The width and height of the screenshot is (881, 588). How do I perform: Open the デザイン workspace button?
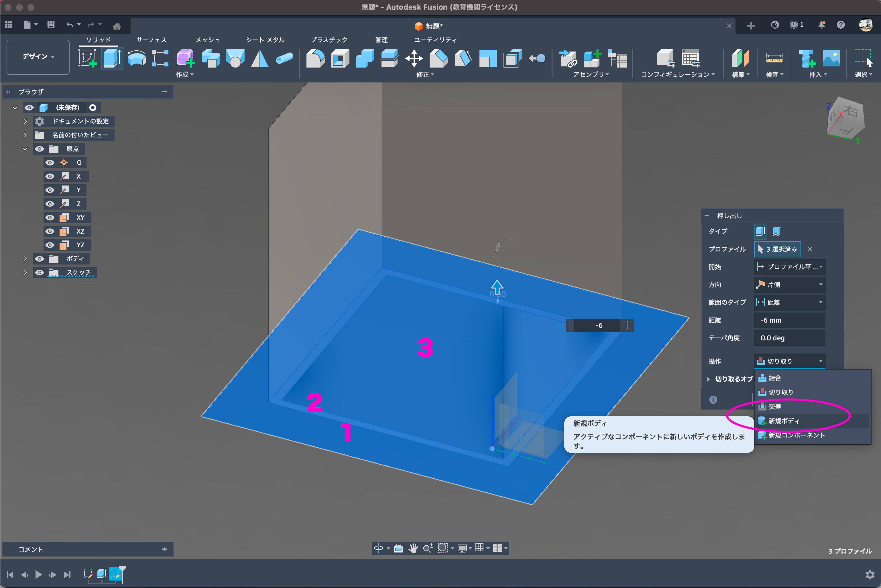[38, 57]
